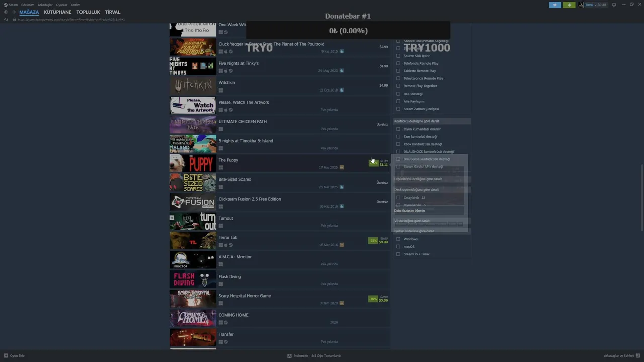Image resolution: width=644 pixels, height=362 pixels.
Task: Go forward with the right arrow button
Action: coord(14,12)
